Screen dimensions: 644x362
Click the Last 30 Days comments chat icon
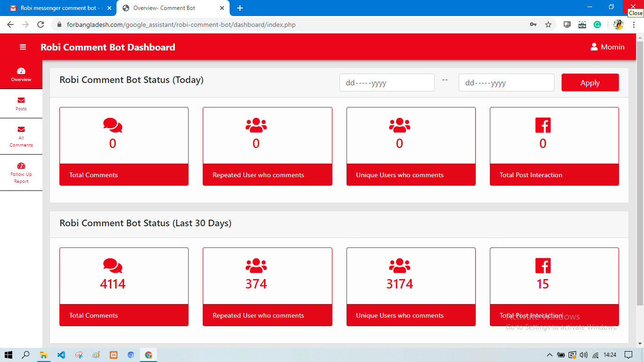click(113, 265)
